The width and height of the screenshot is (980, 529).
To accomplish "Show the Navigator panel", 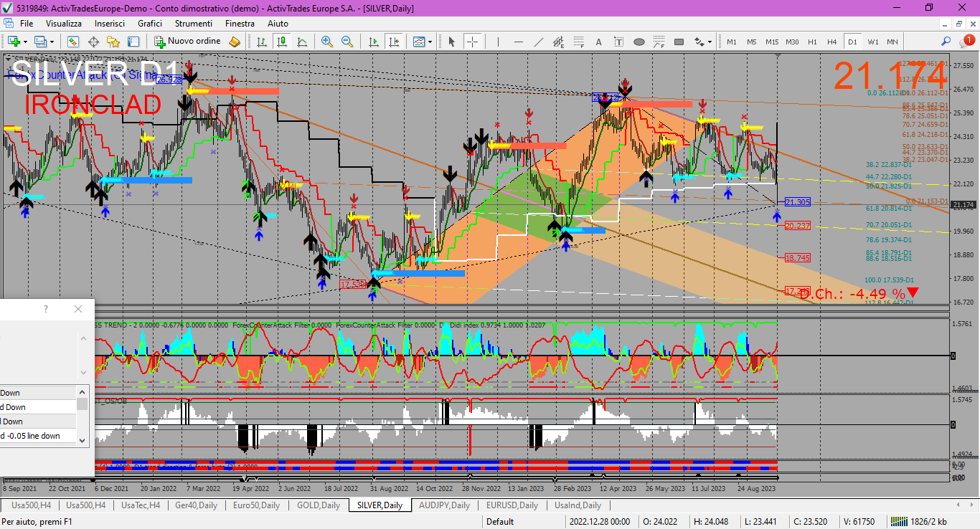I will click(x=113, y=42).
